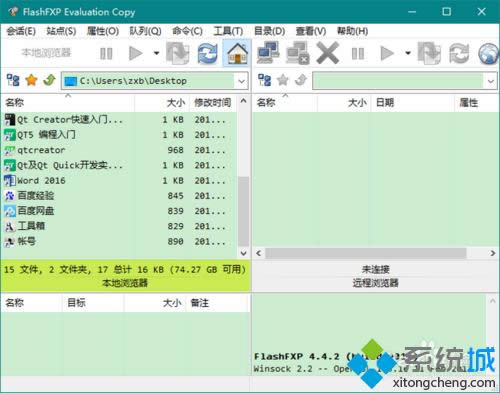Click the green up-folder arrow in local pane
This screenshot has width=500, height=393.
(49, 80)
